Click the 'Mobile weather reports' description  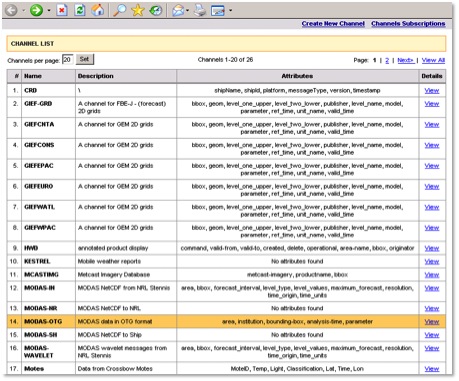coord(109,261)
